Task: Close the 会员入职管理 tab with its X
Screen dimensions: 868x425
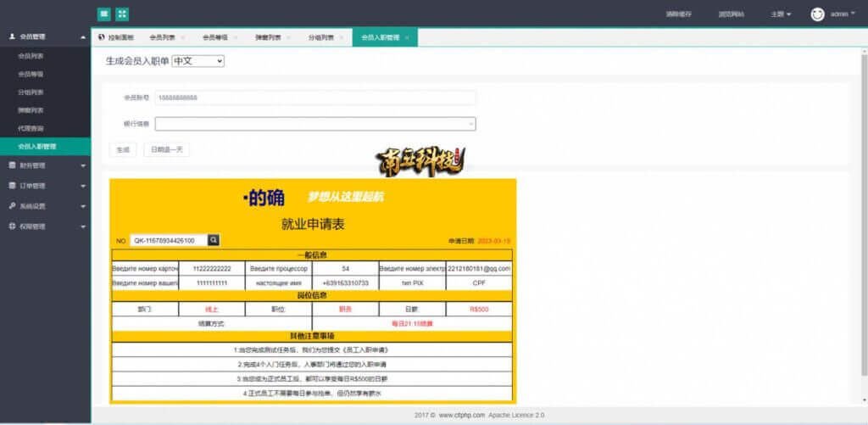Action: tap(407, 38)
